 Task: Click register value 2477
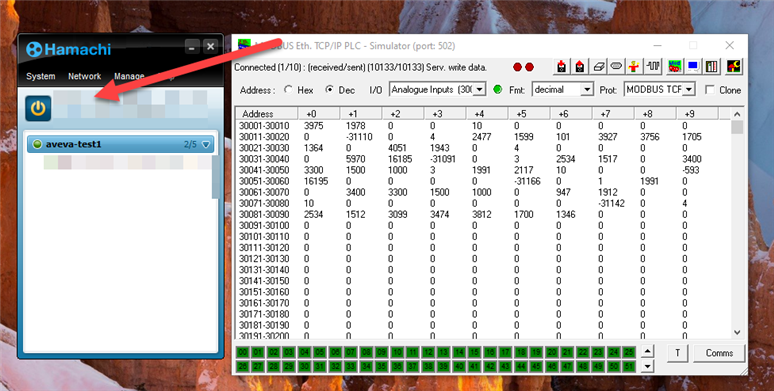pyautogui.click(x=481, y=137)
